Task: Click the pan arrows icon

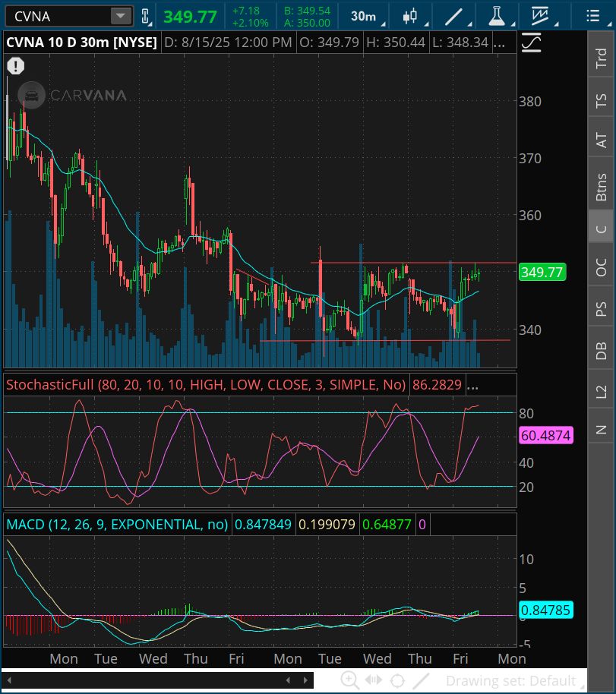Action: (373, 680)
